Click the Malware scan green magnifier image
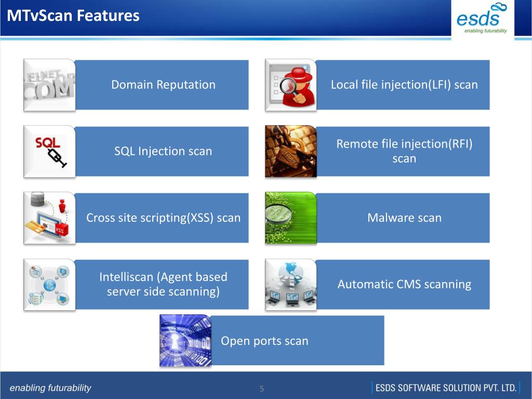This screenshot has width=532, height=399. (291, 218)
